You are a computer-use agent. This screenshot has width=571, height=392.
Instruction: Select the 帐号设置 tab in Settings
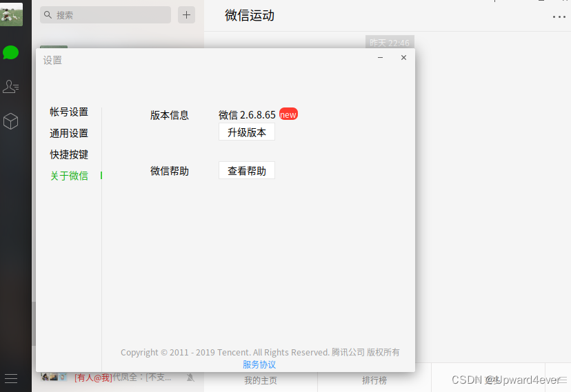tap(69, 112)
